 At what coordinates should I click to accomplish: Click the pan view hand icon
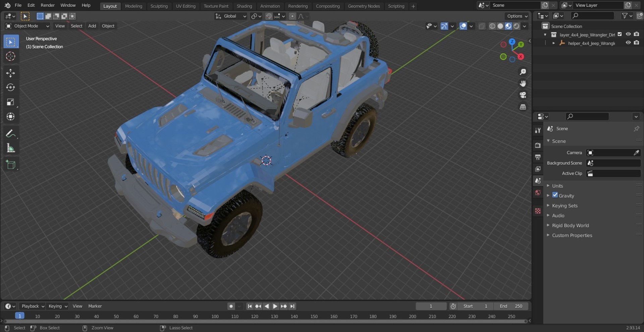[523, 83]
